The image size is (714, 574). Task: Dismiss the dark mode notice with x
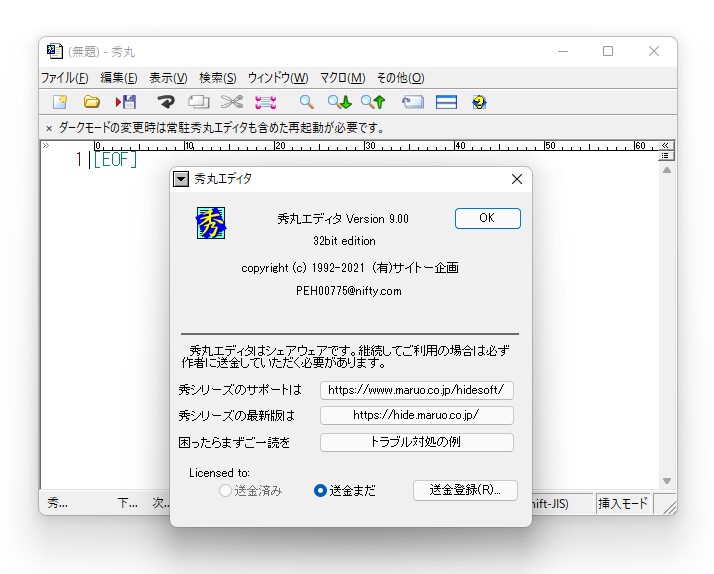[x=49, y=129]
